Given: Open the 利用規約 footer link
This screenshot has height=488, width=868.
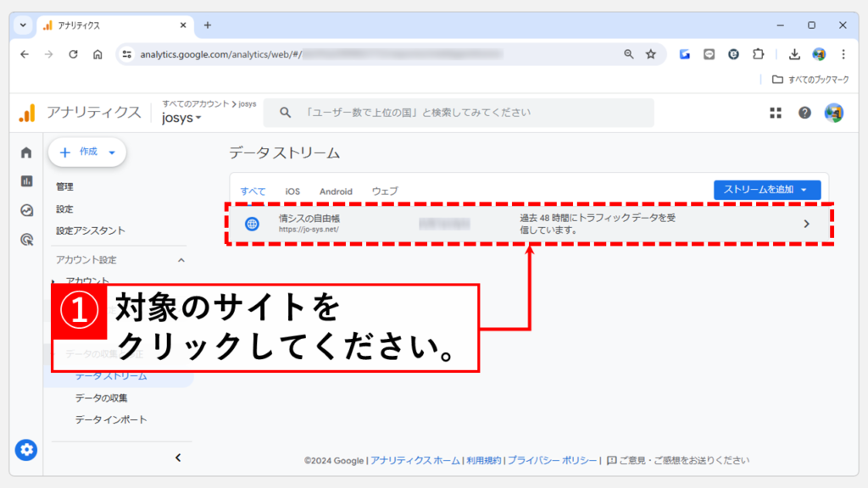Looking at the screenshot, I should [x=484, y=460].
